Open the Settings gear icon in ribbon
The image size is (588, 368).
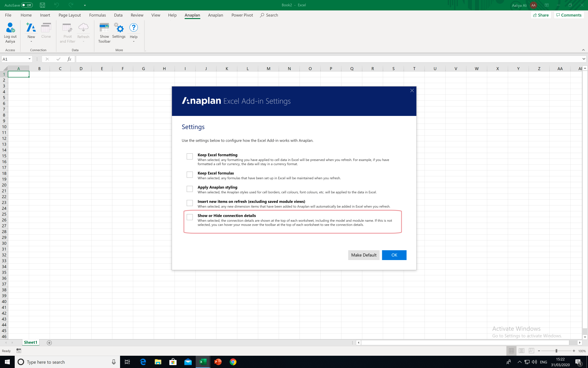point(119,28)
